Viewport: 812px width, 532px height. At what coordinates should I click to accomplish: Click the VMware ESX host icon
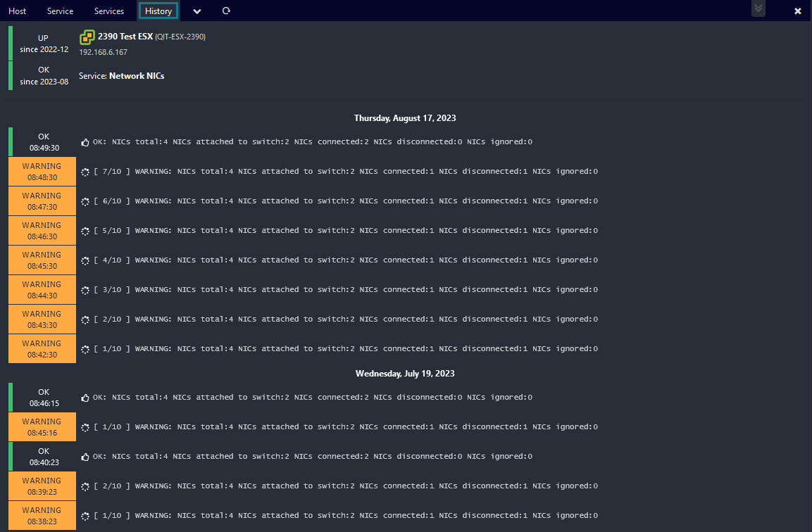pos(87,35)
